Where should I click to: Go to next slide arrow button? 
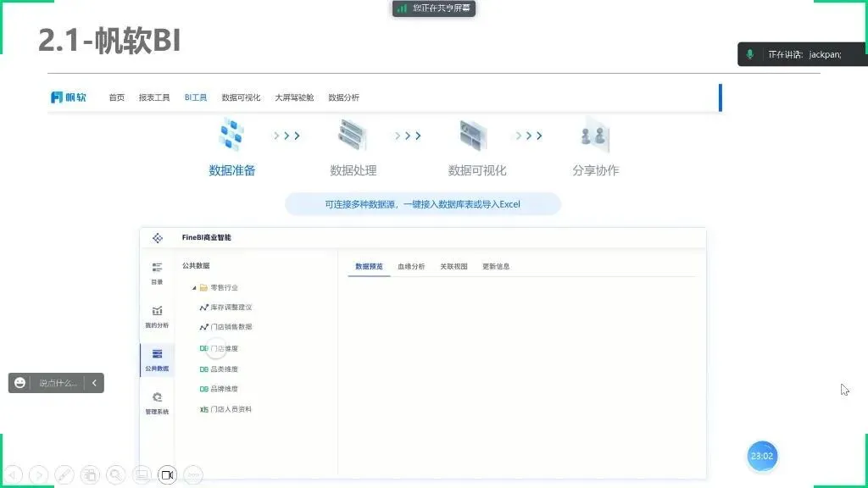pyautogui.click(x=39, y=474)
